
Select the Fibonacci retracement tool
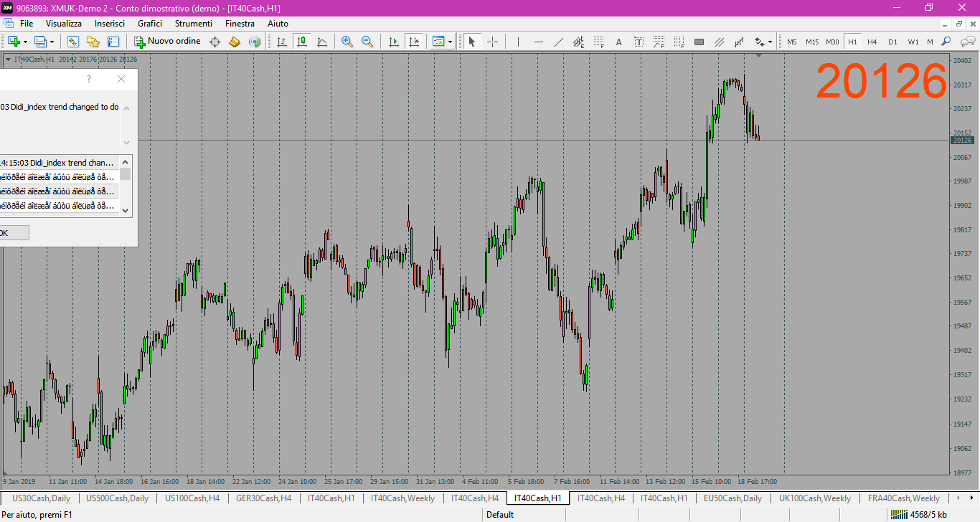[x=598, y=42]
